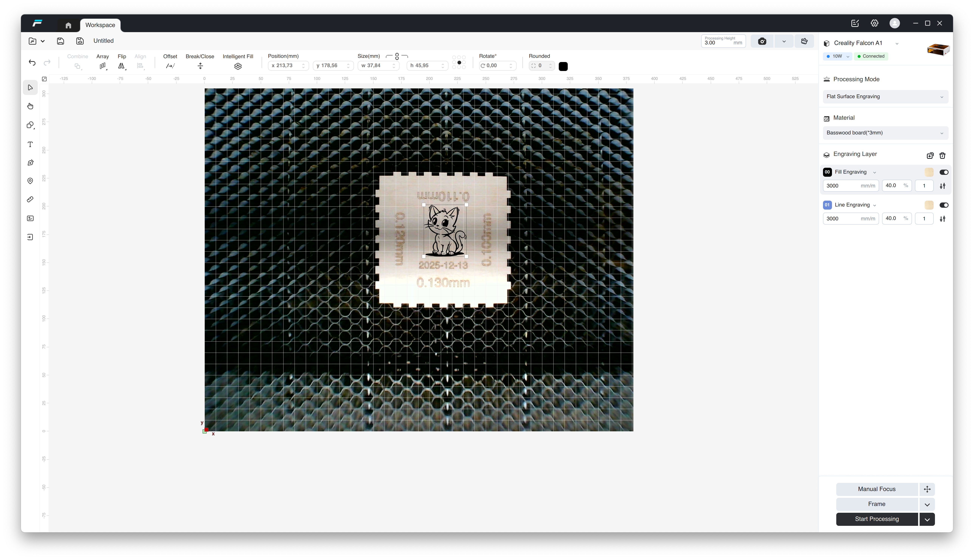Viewport: 974px width, 560px height.
Task: Go to the home tab
Action: click(68, 25)
